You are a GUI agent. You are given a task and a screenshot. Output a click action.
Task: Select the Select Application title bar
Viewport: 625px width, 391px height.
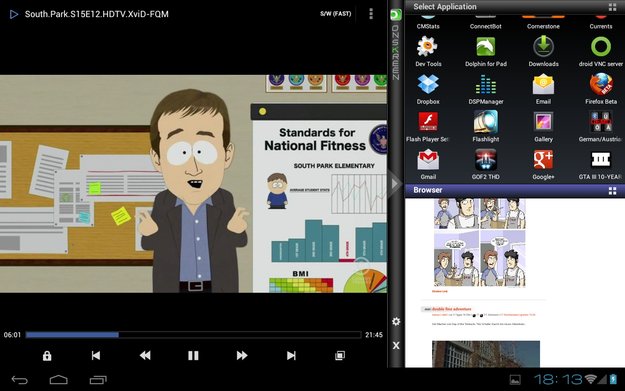pyautogui.click(x=515, y=7)
